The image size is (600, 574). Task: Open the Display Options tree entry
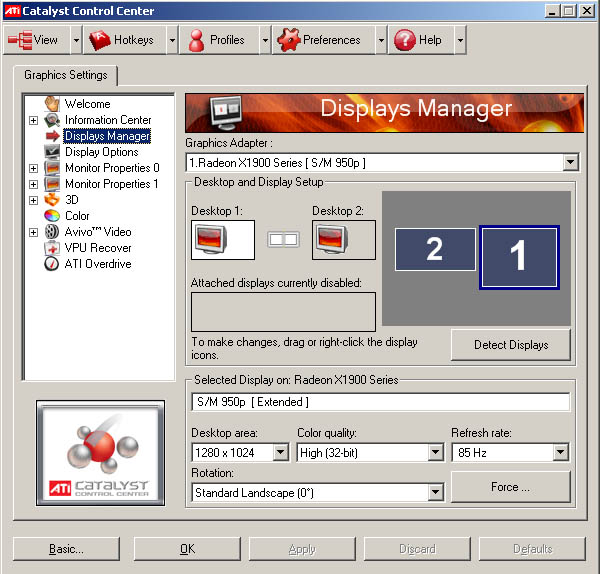102,152
